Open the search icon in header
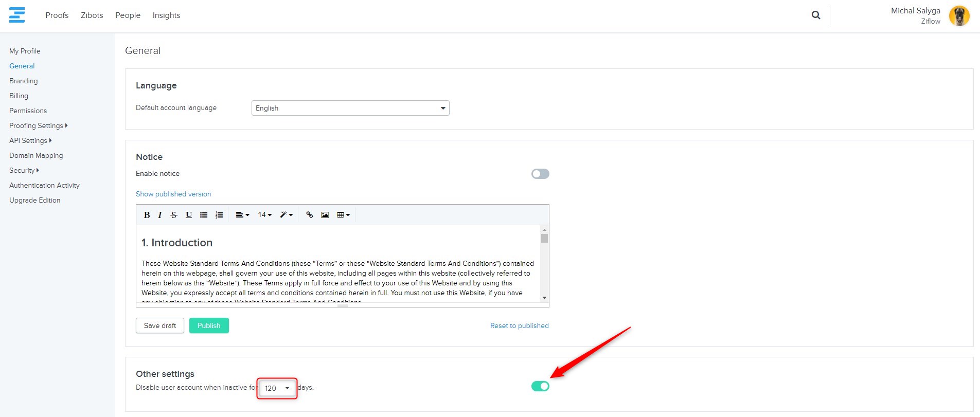The image size is (980, 417). pos(816,15)
